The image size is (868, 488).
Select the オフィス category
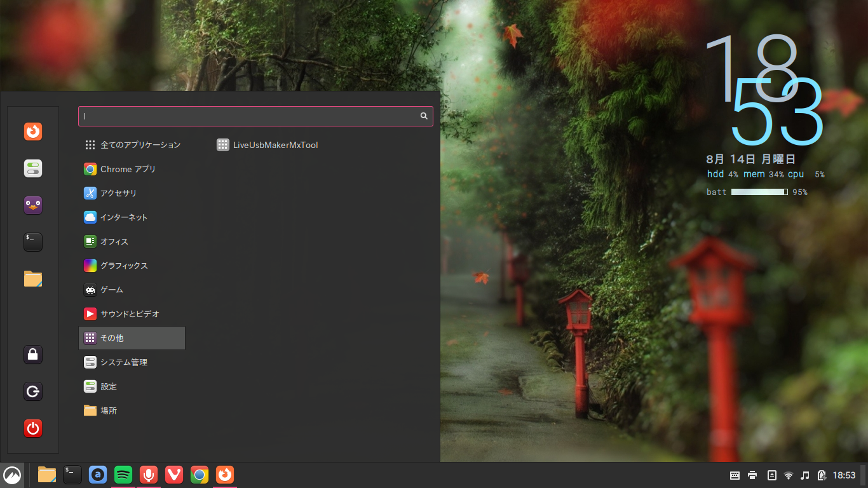click(x=132, y=241)
